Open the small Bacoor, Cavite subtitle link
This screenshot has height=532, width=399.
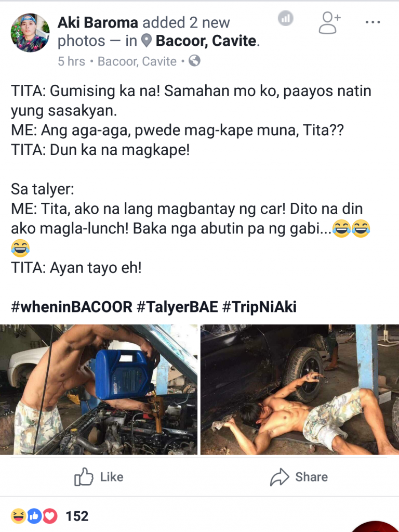137,61
